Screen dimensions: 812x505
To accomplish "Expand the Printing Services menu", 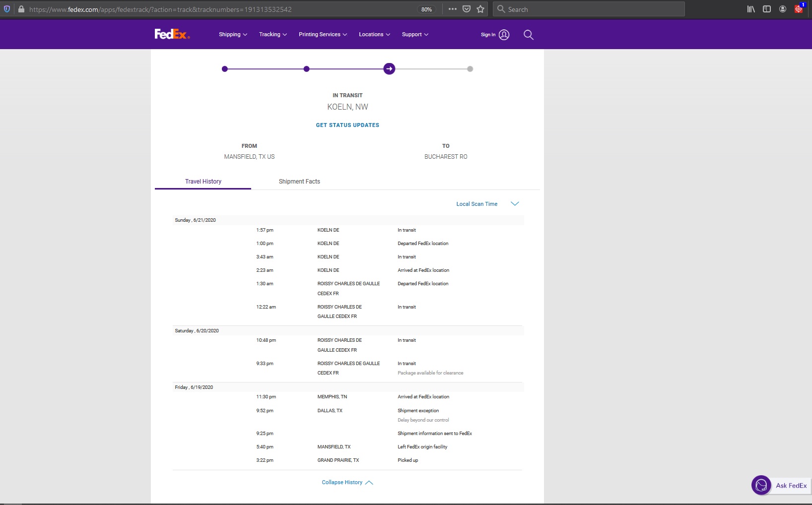I will pos(323,34).
